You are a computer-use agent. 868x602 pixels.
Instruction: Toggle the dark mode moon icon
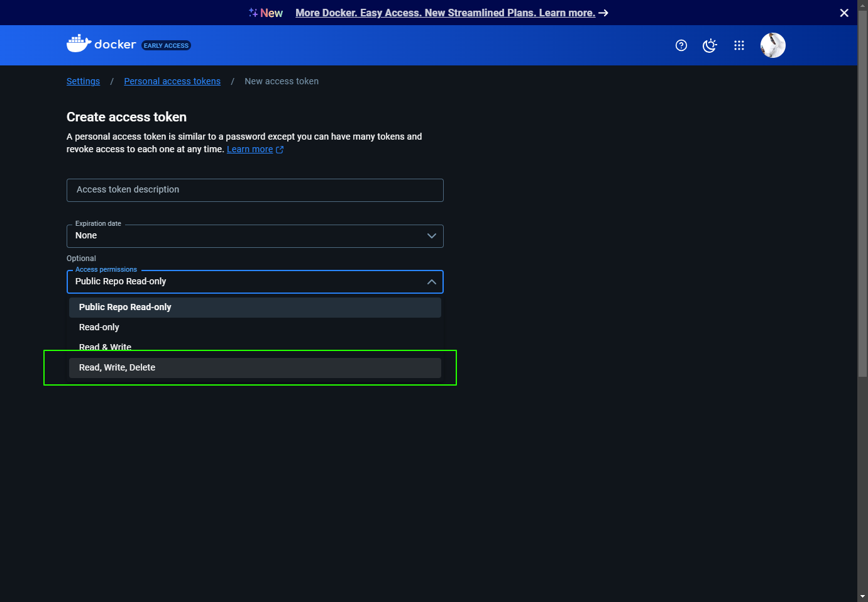(x=710, y=45)
